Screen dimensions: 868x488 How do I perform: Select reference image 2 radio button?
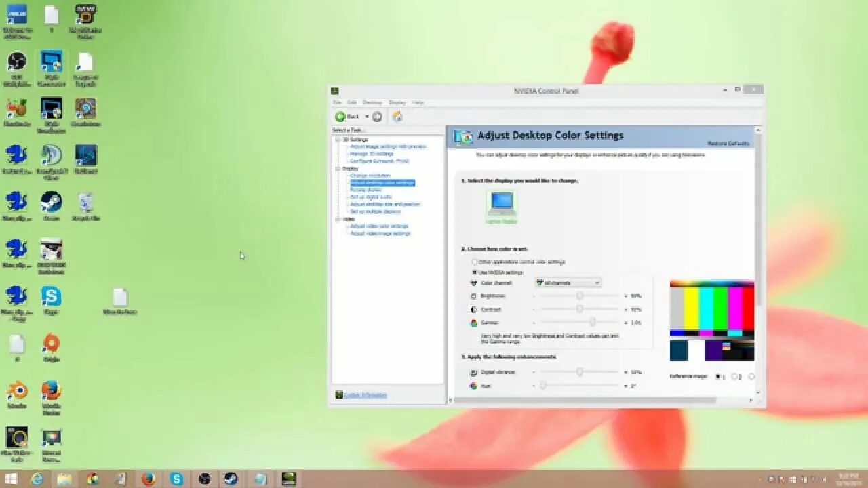[735, 377]
